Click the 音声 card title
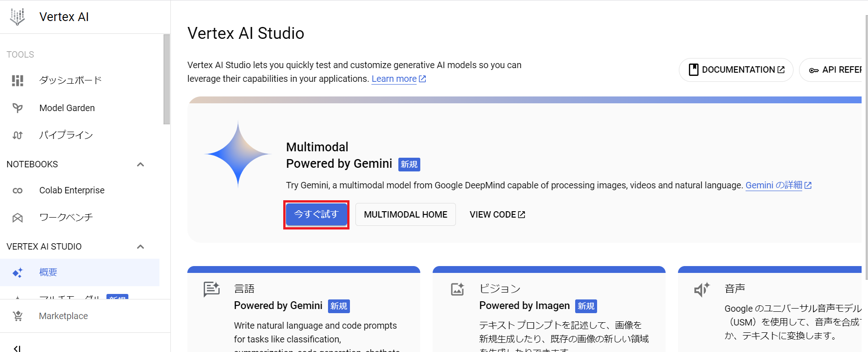The height and width of the screenshot is (352, 868). tap(735, 288)
